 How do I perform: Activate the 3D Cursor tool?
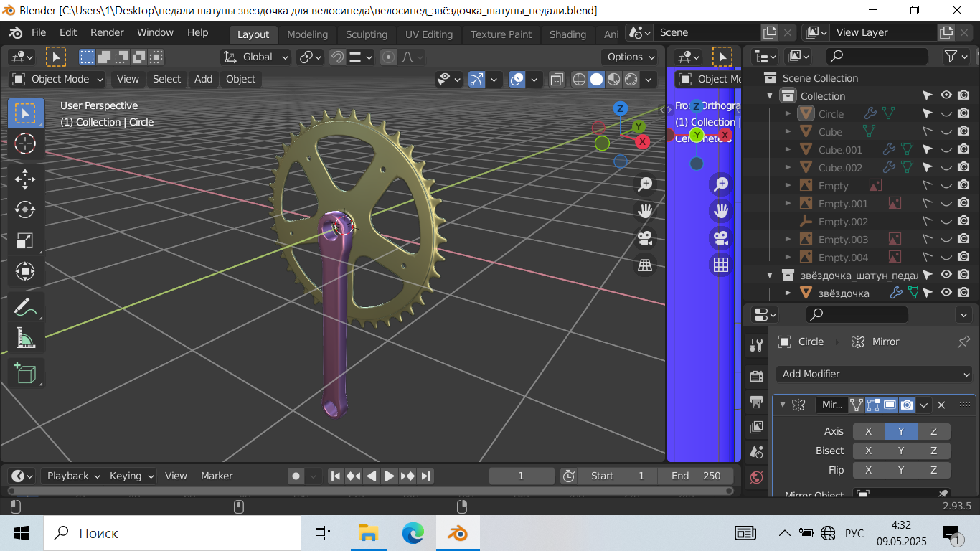[25, 144]
